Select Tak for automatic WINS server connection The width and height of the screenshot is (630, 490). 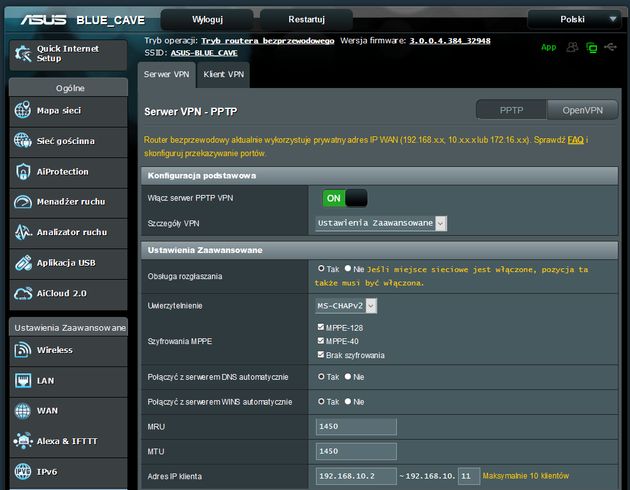[321, 401]
